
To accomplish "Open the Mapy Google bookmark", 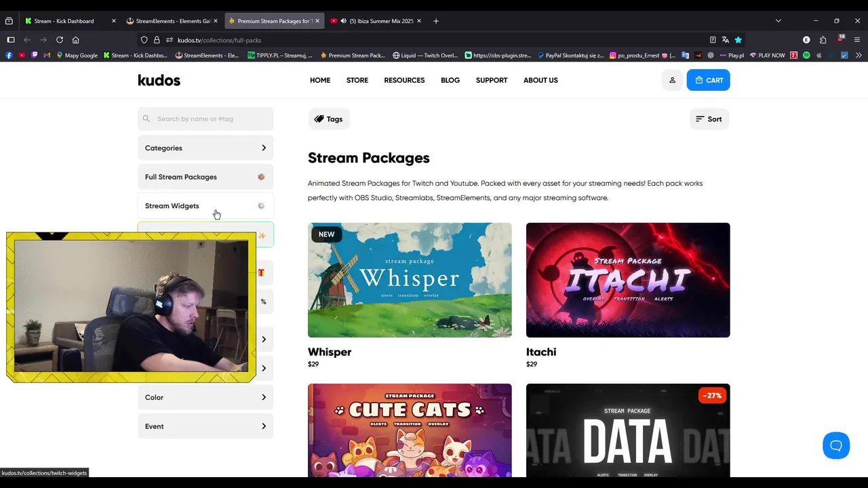I will pos(77,56).
